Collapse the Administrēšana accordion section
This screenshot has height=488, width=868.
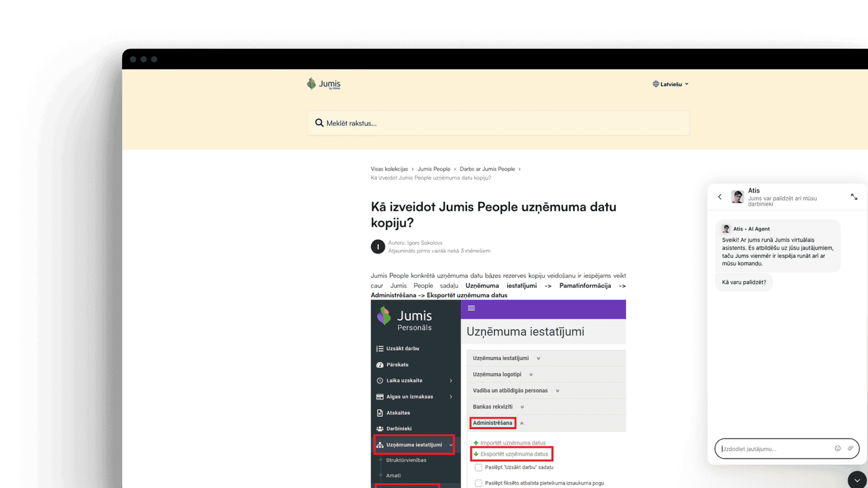[546, 423]
